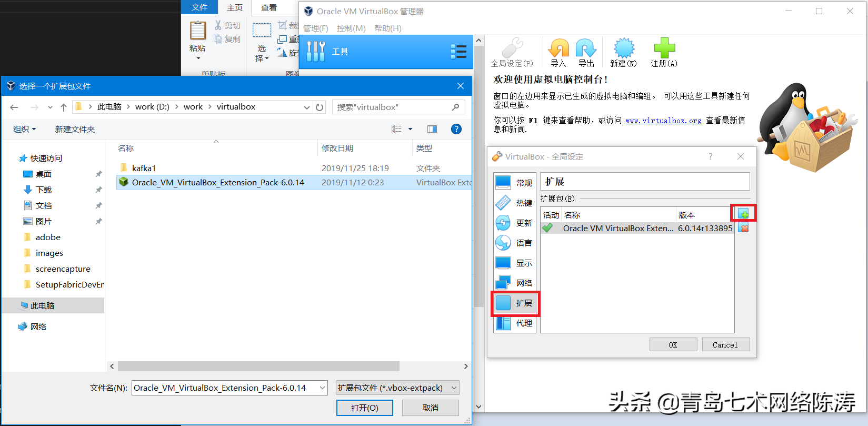Open the file dialog help icon

(456, 129)
